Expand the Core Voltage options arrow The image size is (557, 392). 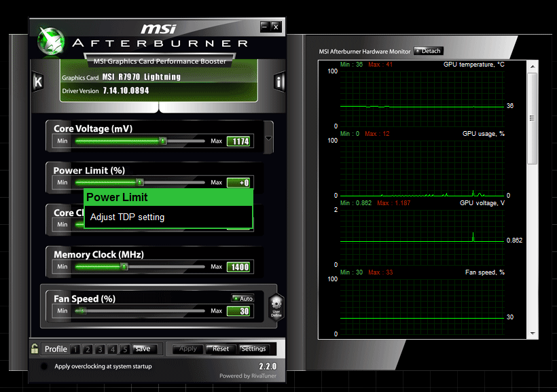268,138
